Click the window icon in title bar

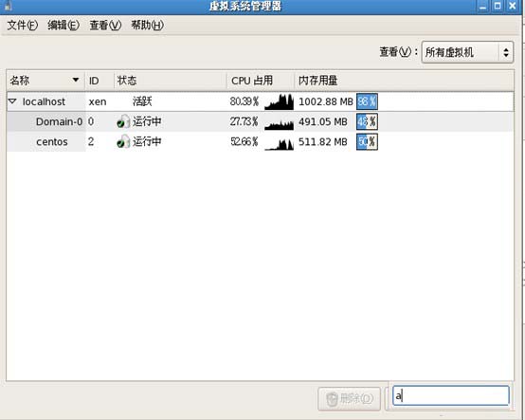coord(8,6)
